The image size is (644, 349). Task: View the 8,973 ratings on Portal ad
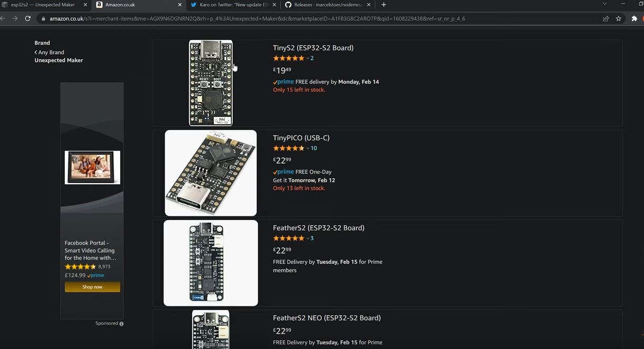pos(104,267)
